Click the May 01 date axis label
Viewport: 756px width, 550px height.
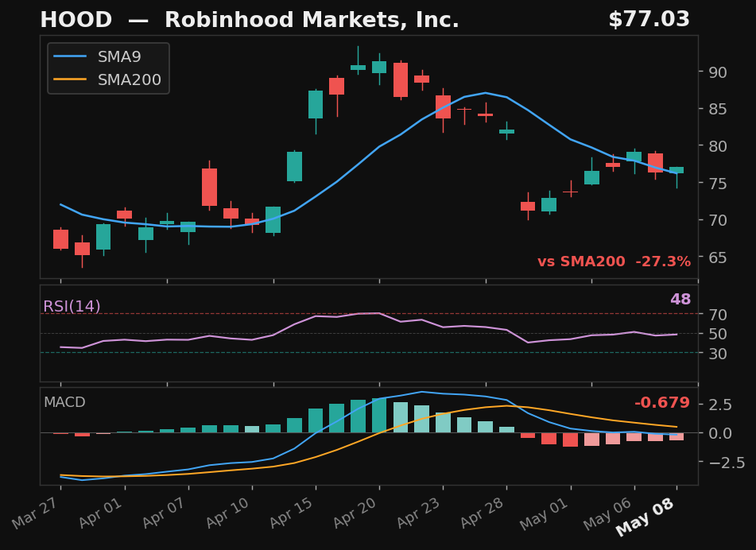(545, 514)
